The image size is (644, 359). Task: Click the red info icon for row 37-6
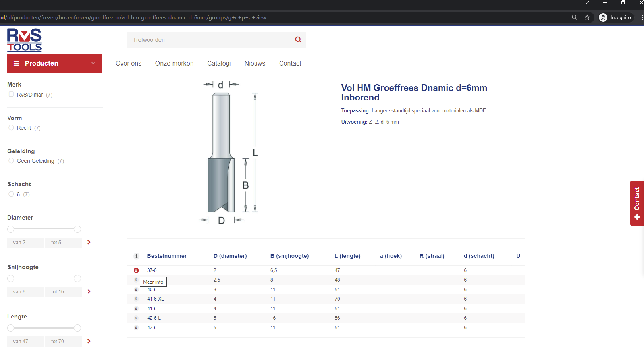(136, 270)
